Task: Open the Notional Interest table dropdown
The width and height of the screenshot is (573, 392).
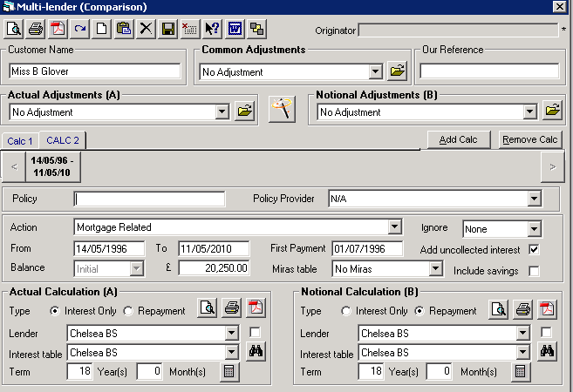Action: click(x=522, y=353)
